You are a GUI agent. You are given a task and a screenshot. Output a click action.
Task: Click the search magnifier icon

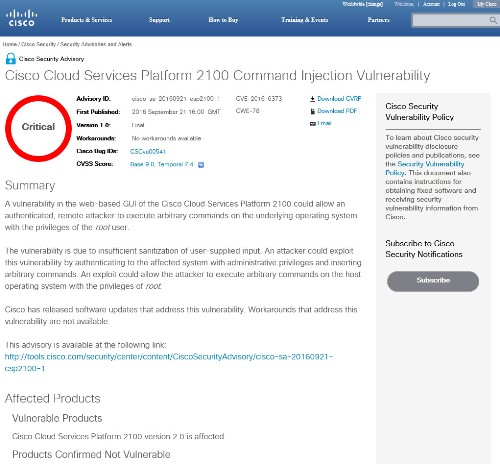(x=493, y=20)
